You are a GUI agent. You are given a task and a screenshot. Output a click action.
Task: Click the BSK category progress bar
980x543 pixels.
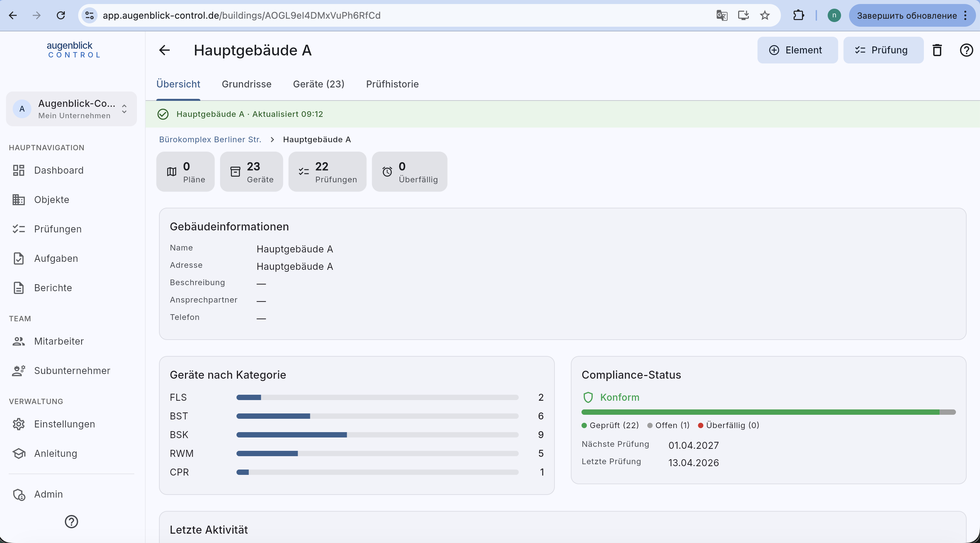(x=377, y=434)
